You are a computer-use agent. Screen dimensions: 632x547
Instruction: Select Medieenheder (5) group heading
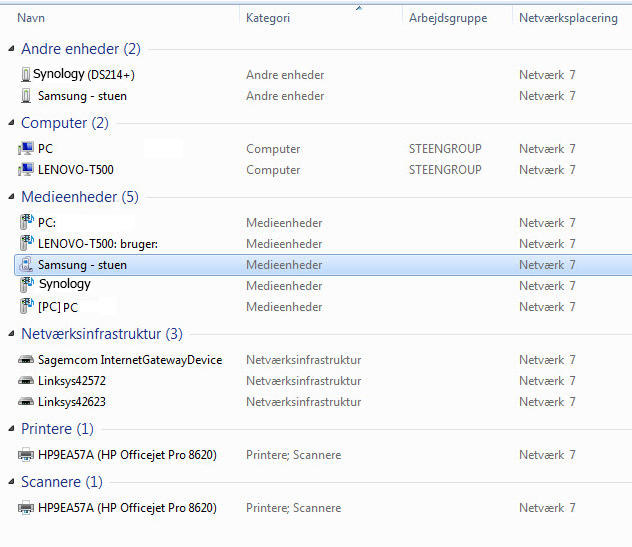tap(80, 197)
